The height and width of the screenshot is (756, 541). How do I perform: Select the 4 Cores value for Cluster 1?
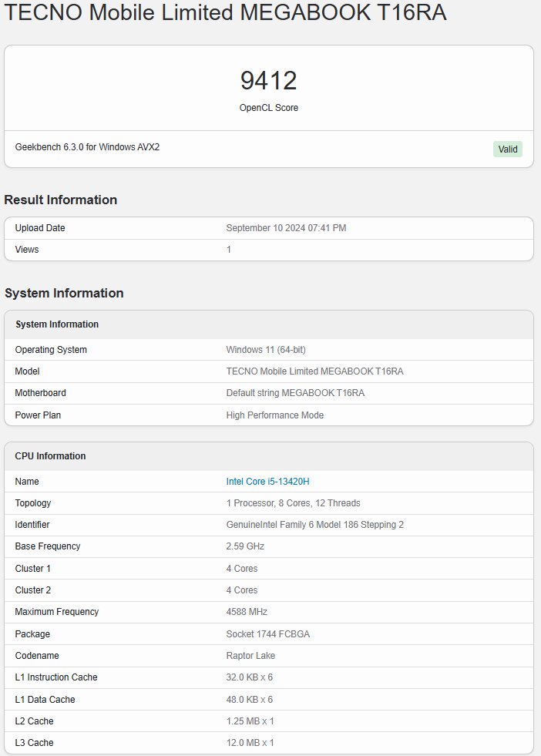(242, 568)
